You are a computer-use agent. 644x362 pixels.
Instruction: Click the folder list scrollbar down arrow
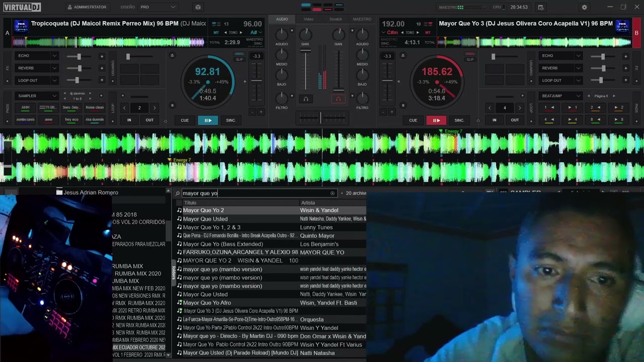coord(168,355)
